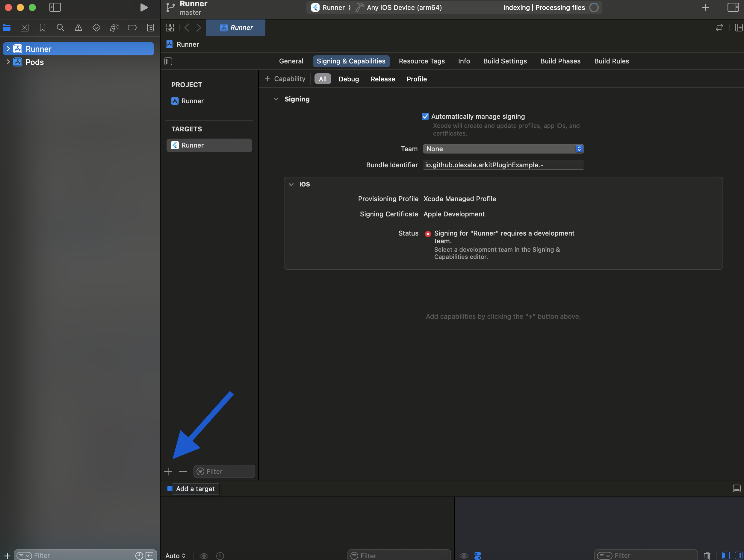Open console filter options menu

point(605,556)
